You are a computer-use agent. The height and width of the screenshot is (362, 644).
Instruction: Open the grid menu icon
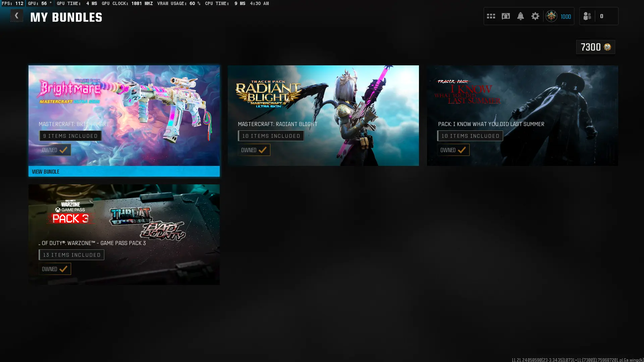click(x=491, y=16)
